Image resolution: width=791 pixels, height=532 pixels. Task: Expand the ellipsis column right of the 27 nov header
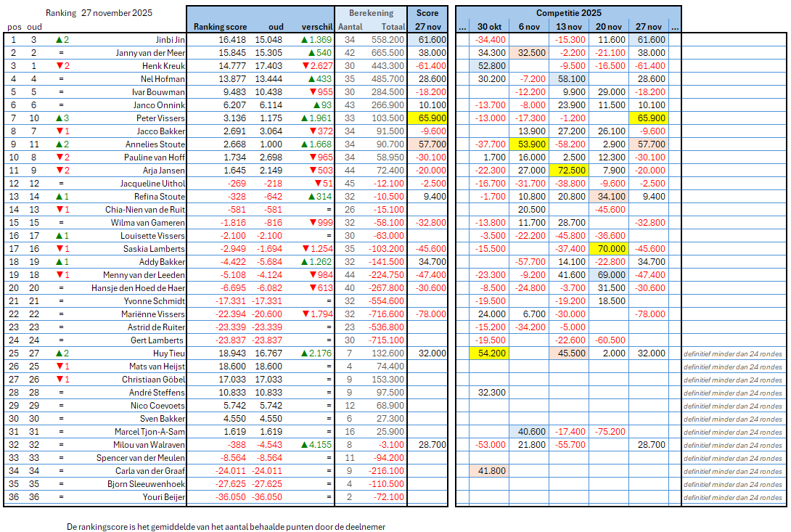[x=675, y=27]
